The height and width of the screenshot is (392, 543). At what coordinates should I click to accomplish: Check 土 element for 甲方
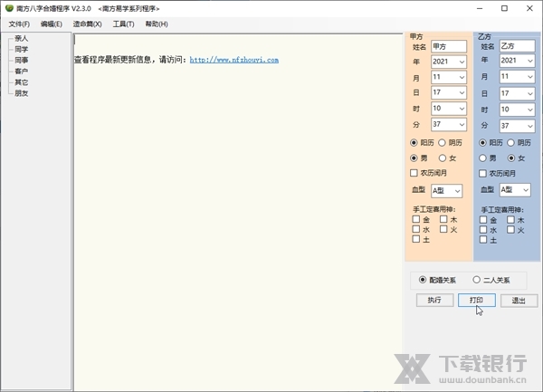(x=416, y=239)
